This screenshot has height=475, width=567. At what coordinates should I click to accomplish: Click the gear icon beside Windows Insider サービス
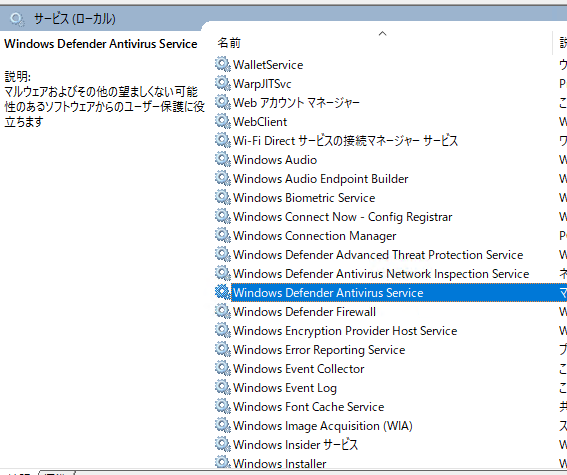[223, 444]
